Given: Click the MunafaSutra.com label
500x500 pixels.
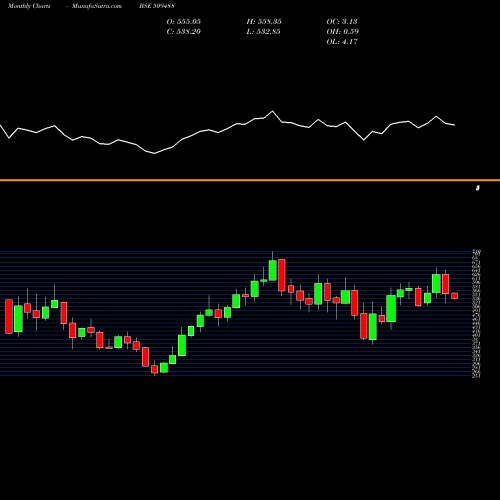Looking at the screenshot, I should pos(97,6).
